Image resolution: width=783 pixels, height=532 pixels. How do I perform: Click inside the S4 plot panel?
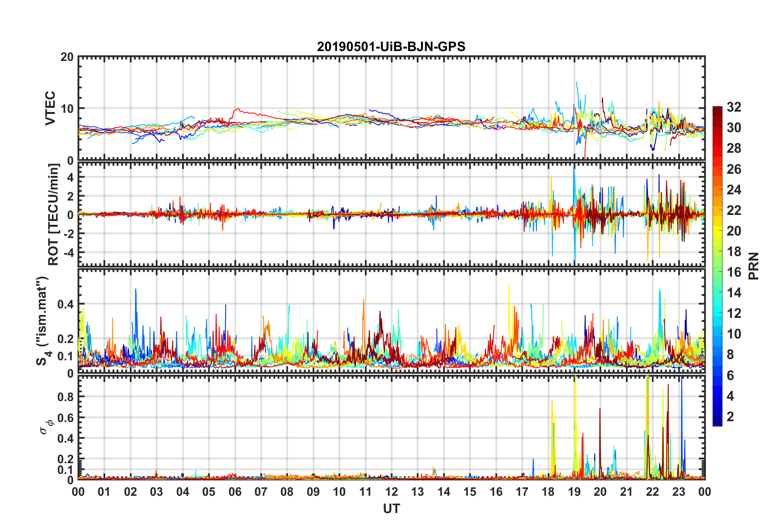click(391, 321)
